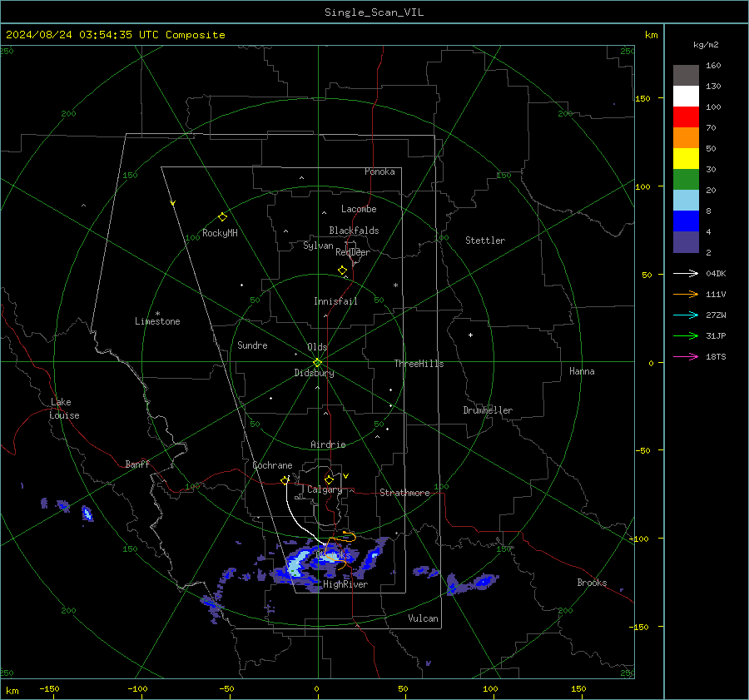Click the 27ZW legend label

pos(716,315)
